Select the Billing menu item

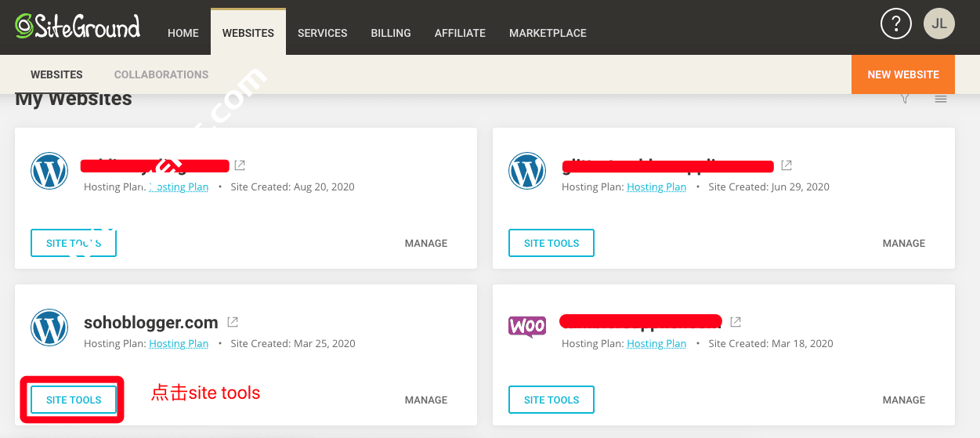click(x=391, y=33)
